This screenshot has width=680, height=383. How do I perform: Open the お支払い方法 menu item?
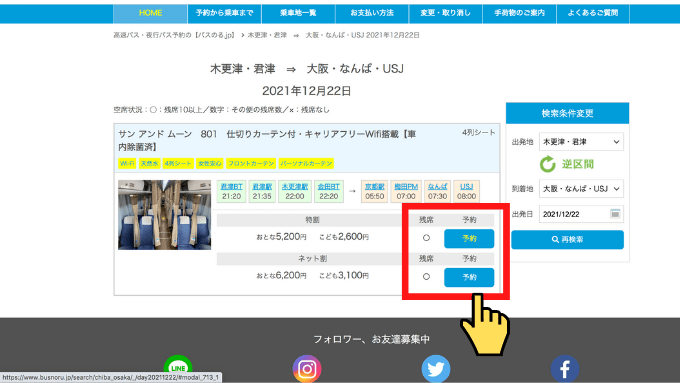click(x=372, y=13)
